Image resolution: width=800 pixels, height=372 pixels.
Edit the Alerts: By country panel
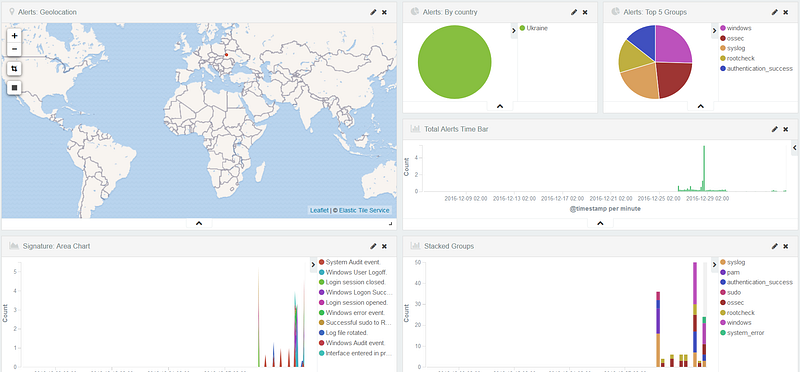click(x=574, y=12)
